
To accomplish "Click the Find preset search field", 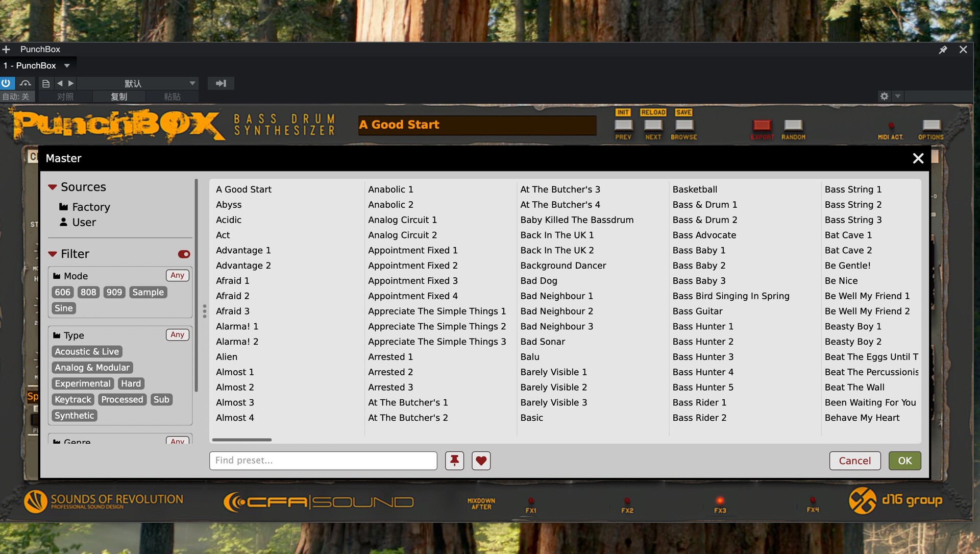I will tap(323, 461).
